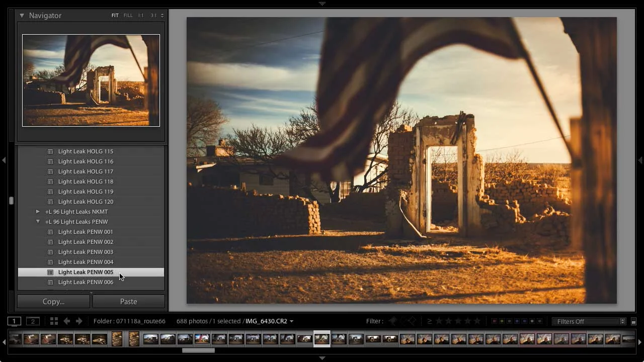Click the selected filmstrip thumbnail
The width and height of the screenshot is (644, 362).
[322, 339]
